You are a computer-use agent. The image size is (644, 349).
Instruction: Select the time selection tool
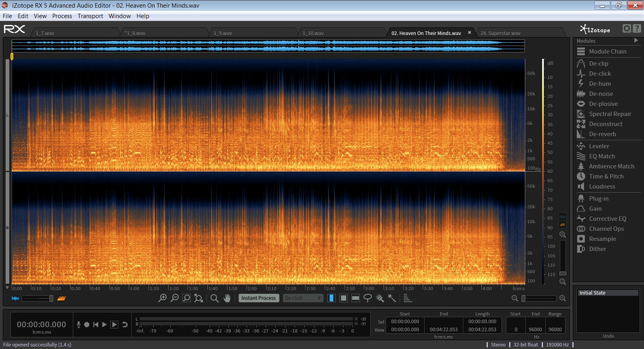click(x=331, y=298)
